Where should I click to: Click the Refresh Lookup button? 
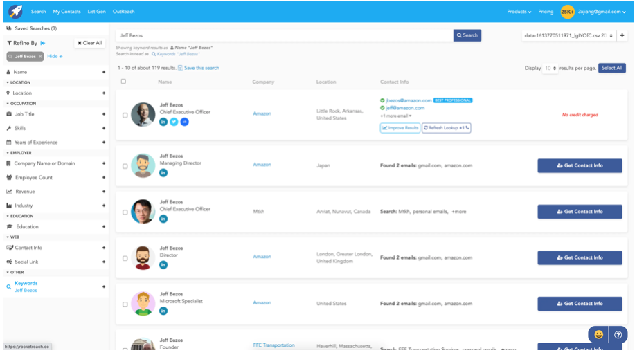click(x=447, y=128)
